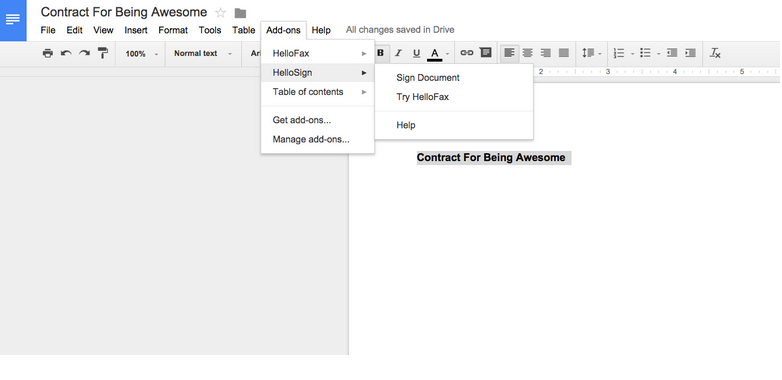Image resolution: width=782 pixels, height=380 pixels.
Task: Click the Print icon
Action: tap(47, 53)
